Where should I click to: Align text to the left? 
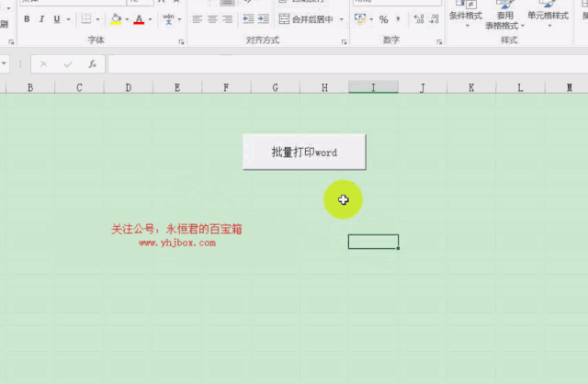click(198, 19)
